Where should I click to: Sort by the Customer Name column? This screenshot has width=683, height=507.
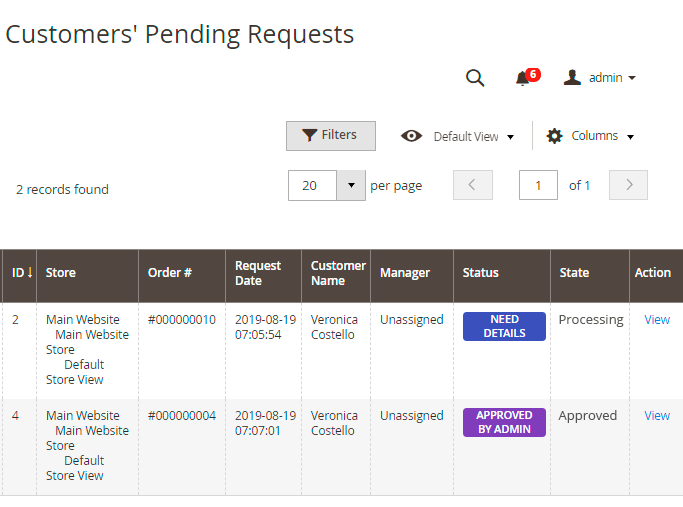[338, 273]
